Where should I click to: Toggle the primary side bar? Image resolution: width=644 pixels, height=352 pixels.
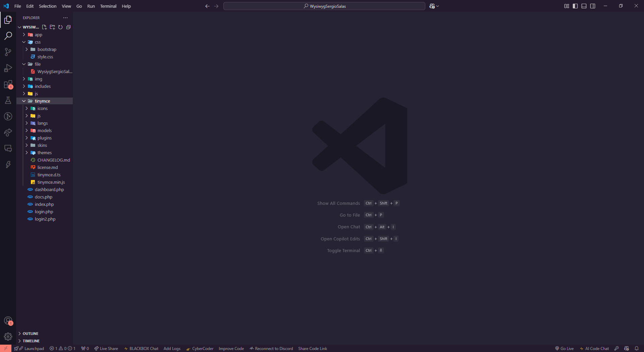point(575,6)
